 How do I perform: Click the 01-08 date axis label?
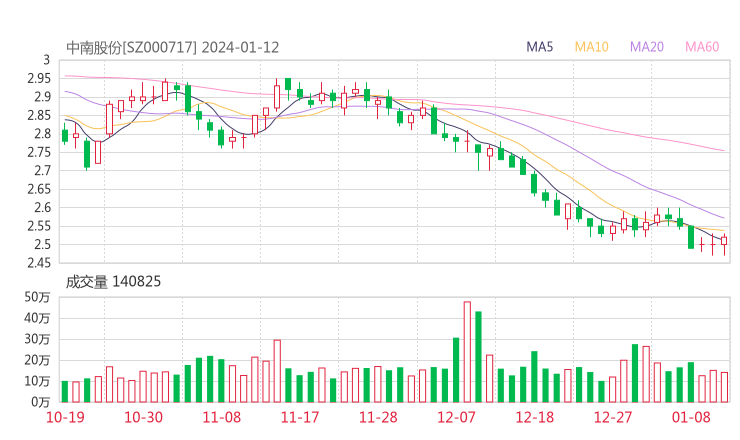(691, 417)
